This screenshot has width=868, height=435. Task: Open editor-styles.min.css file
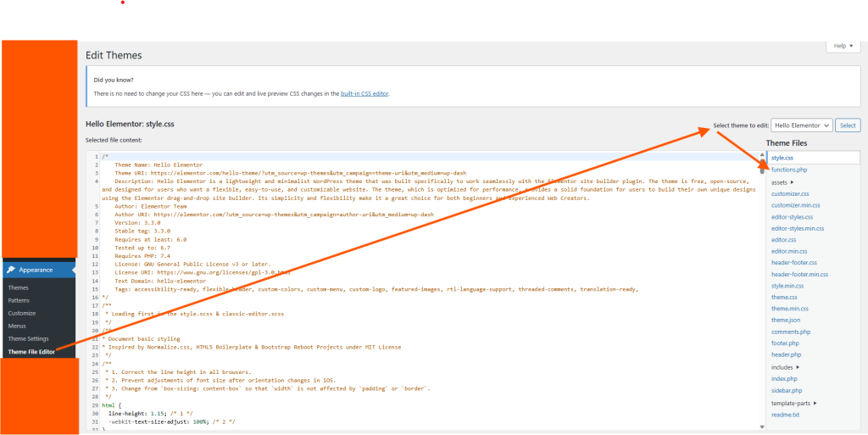tap(797, 229)
